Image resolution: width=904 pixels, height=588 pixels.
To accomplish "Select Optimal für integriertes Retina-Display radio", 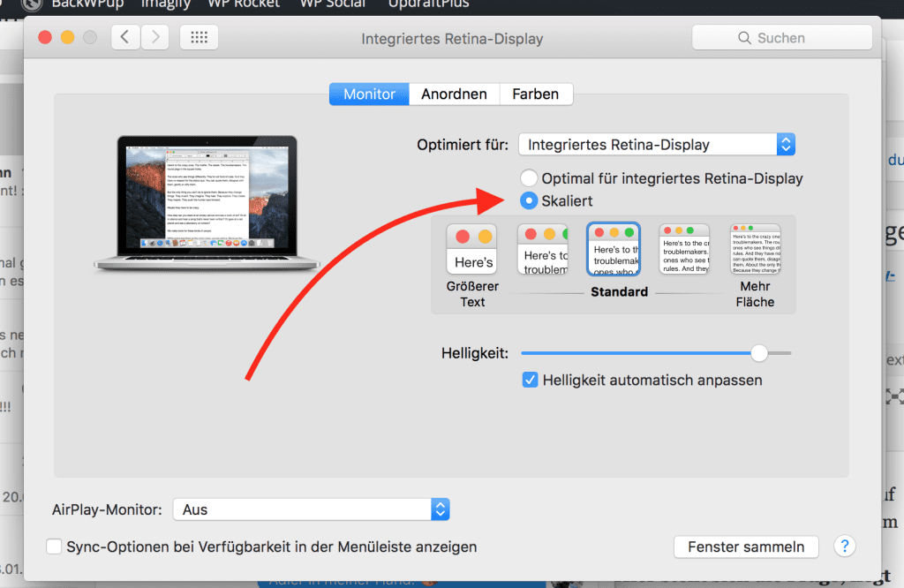I will [529, 178].
